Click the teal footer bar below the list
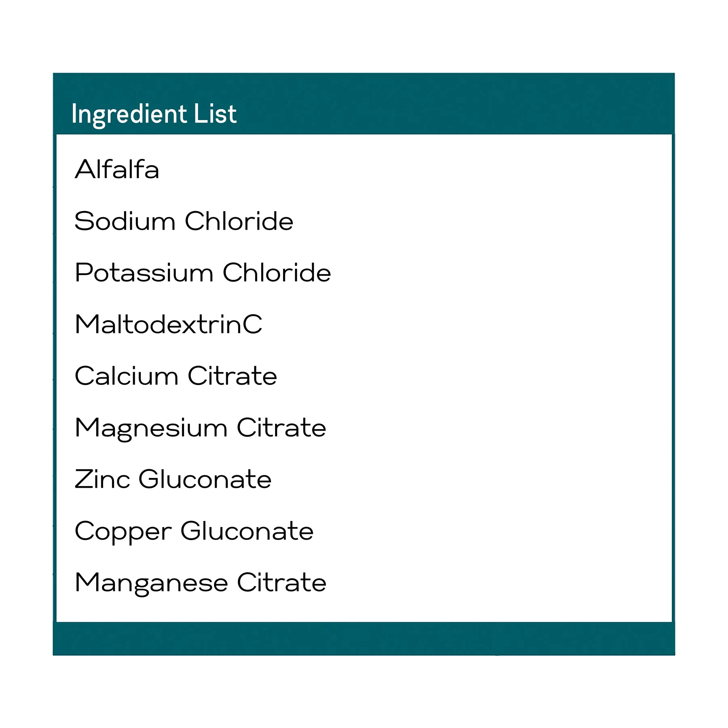The image size is (728, 728). [x=364, y=639]
